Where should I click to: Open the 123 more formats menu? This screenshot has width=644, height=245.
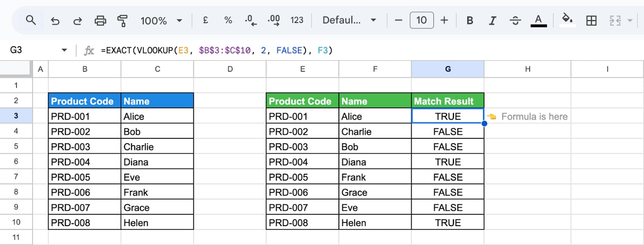click(297, 20)
